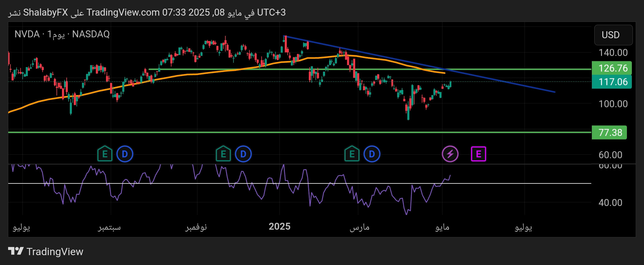Click the first earnings E marker near September
Viewport: 644px width, 265px height.
click(105, 154)
